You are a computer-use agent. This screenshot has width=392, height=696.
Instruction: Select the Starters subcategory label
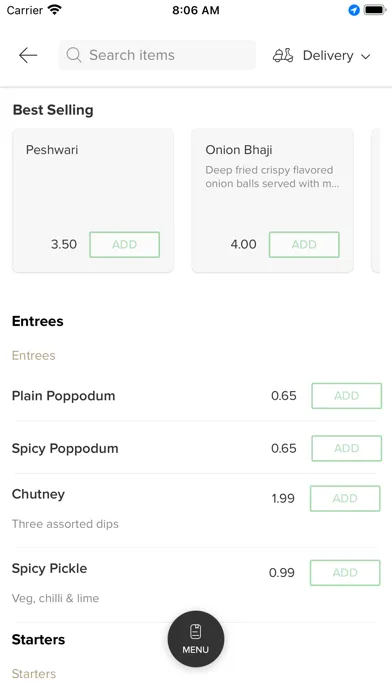coord(34,674)
